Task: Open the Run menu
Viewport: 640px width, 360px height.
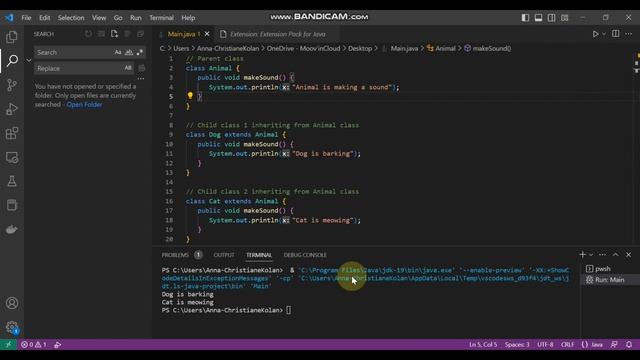Action: (x=136, y=18)
